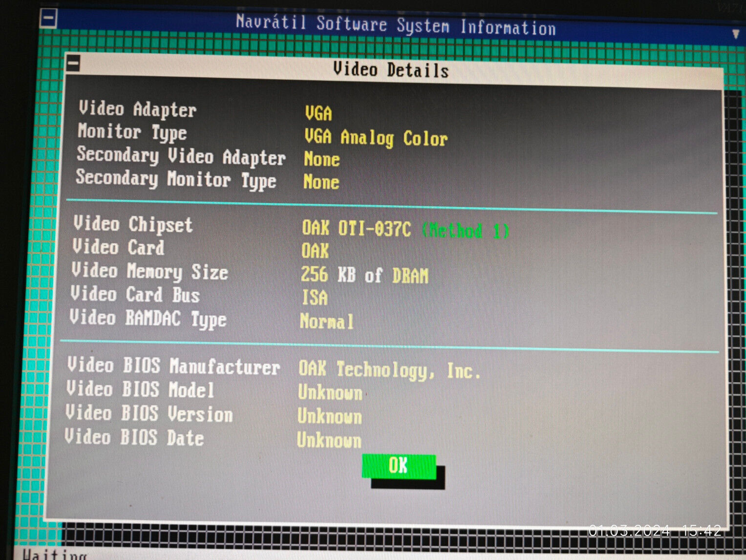Click the down arrow in the main title bar

coord(736,35)
